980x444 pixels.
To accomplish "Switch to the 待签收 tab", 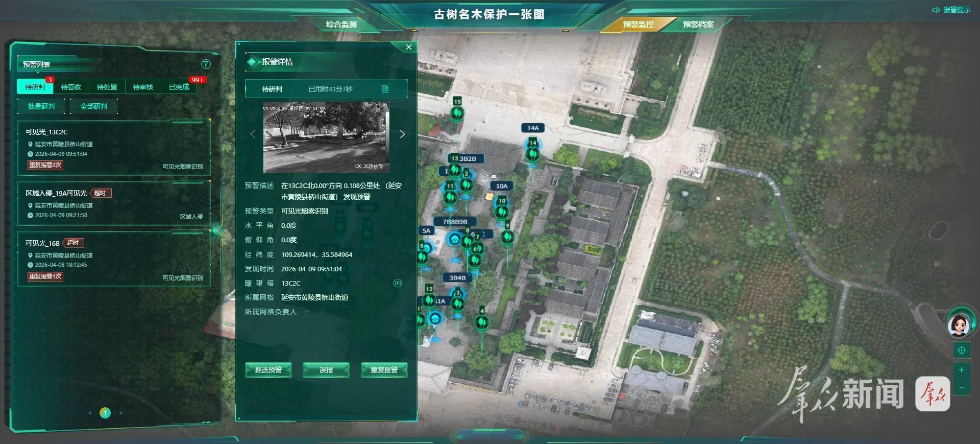I will point(71,87).
